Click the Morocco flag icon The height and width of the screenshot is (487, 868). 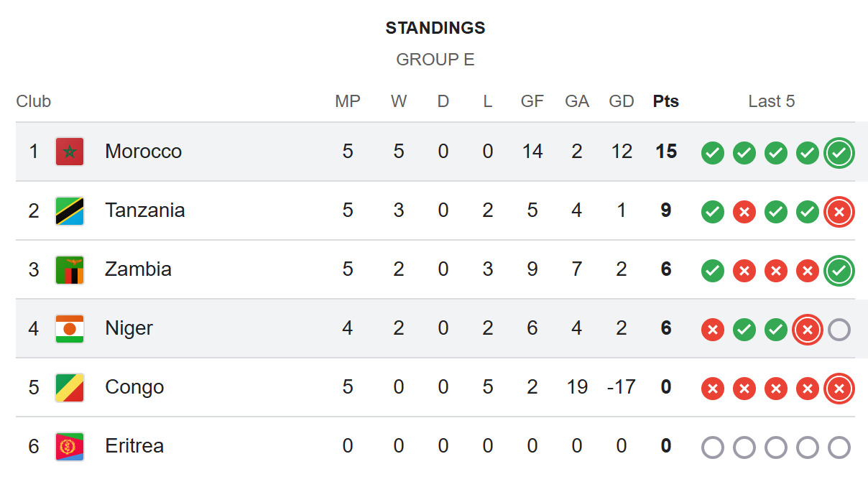(70, 152)
